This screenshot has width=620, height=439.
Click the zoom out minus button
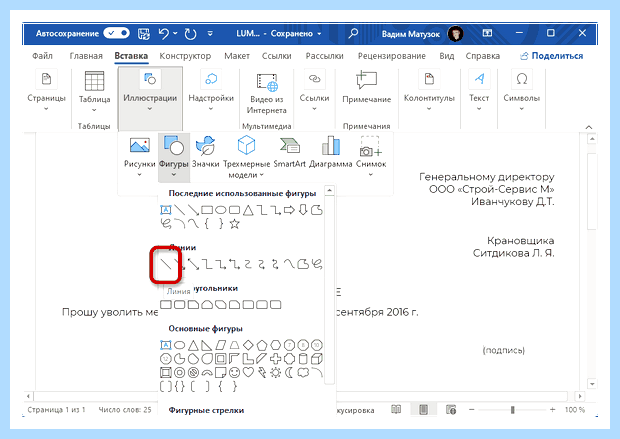pyautogui.click(x=471, y=409)
